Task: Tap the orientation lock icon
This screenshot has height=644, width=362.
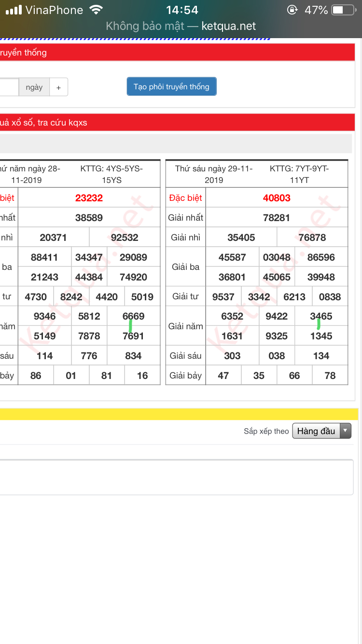Action: 292,10
